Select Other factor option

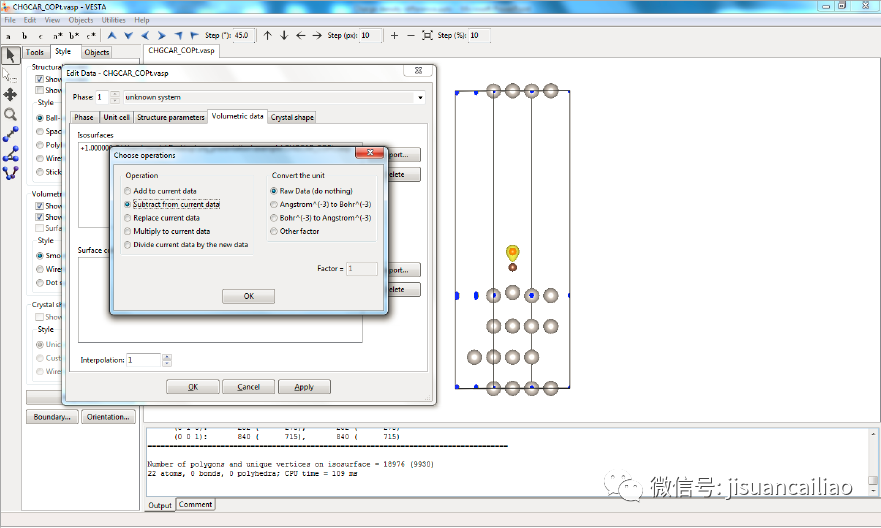(x=295, y=231)
